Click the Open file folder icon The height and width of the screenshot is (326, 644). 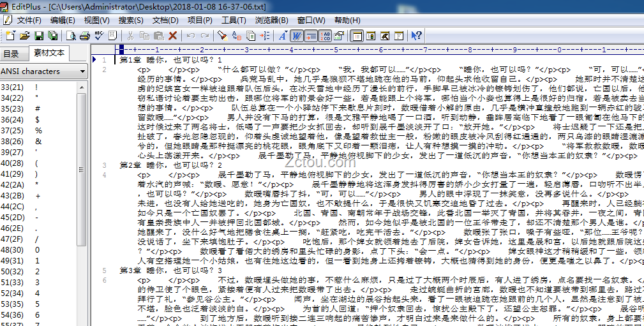click(25, 36)
